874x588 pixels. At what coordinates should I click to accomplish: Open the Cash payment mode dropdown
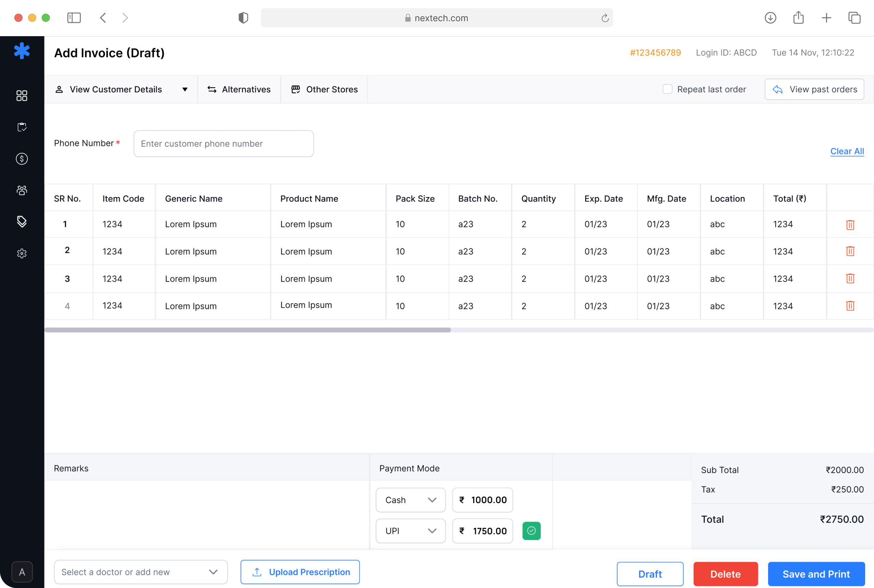[x=411, y=500]
